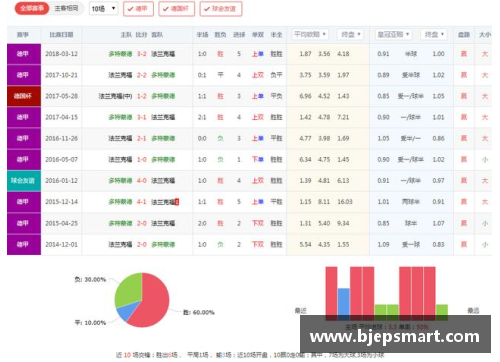Image resolution: width=500 pixels, height=362 pixels.
Task: Open the 平均欧赔 dropdown in table header
Action: click(310, 34)
